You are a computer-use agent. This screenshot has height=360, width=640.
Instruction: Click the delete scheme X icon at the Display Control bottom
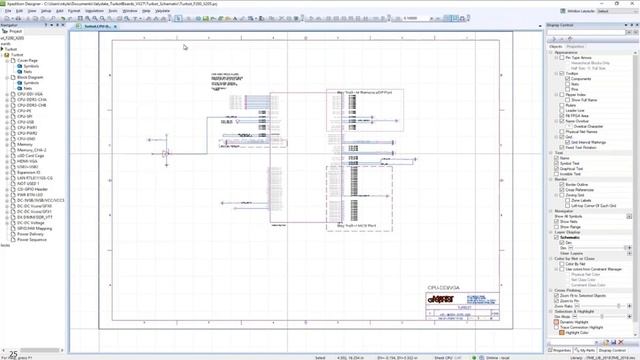pyautogui.click(x=620, y=342)
